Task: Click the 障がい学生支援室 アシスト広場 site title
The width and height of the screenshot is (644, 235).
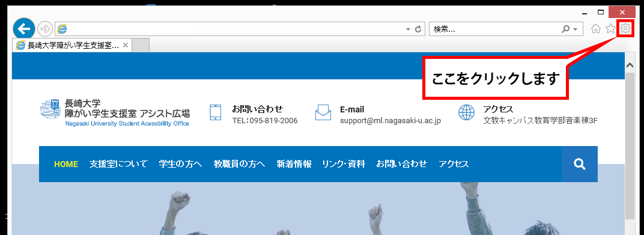Action: click(x=127, y=114)
